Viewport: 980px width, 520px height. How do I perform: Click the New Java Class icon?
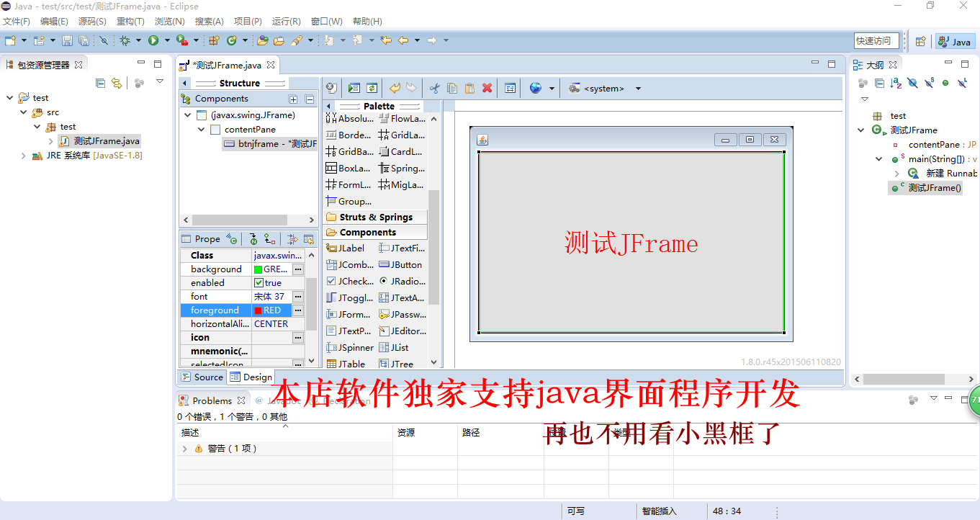point(232,41)
